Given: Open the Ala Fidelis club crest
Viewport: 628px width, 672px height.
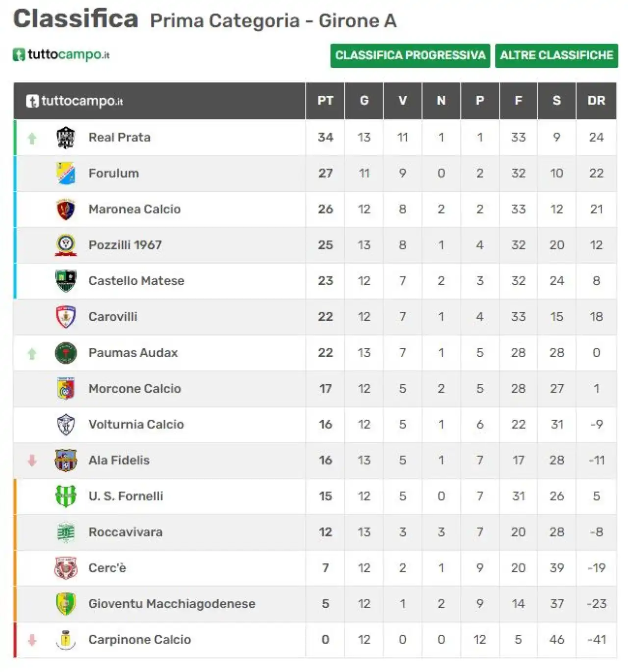Looking at the screenshot, I should pyautogui.click(x=65, y=460).
